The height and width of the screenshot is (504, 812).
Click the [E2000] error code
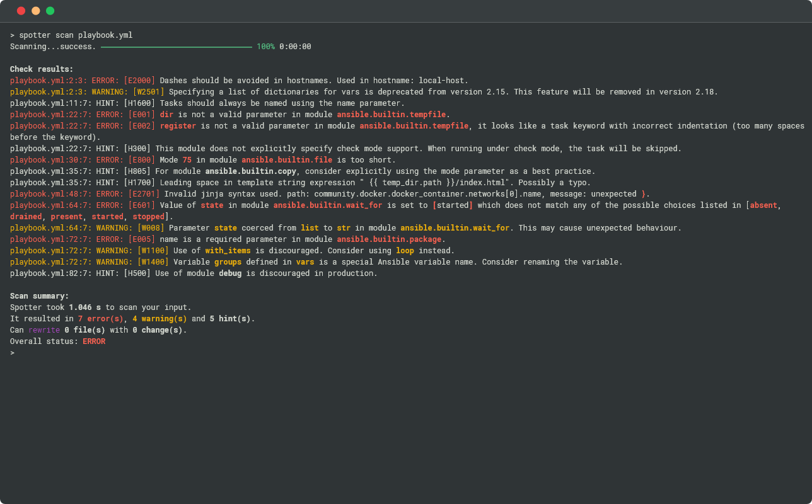point(139,81)
